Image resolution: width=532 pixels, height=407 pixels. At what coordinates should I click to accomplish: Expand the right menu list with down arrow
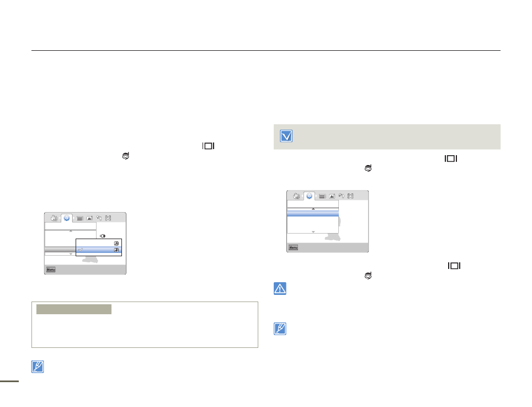[x=313, y=232]
